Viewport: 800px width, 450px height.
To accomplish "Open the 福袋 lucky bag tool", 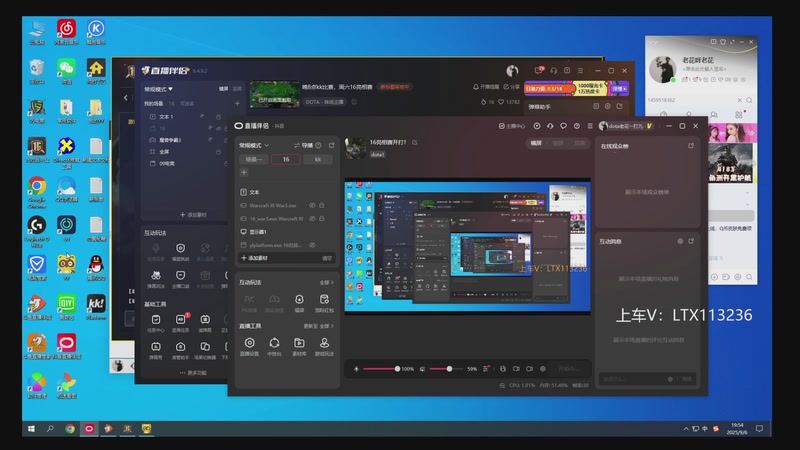I will pyautogui.click(x=299, y=303).
